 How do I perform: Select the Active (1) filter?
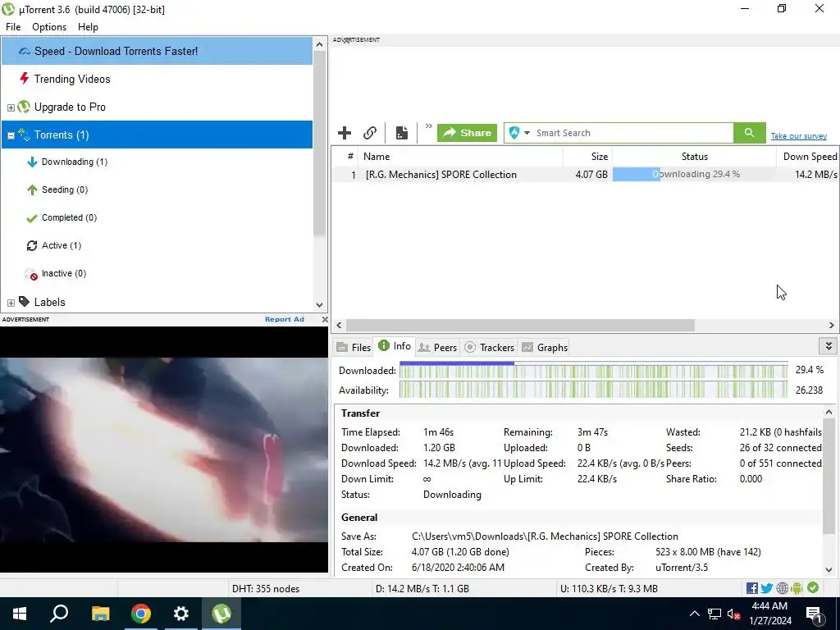[62, 245]
